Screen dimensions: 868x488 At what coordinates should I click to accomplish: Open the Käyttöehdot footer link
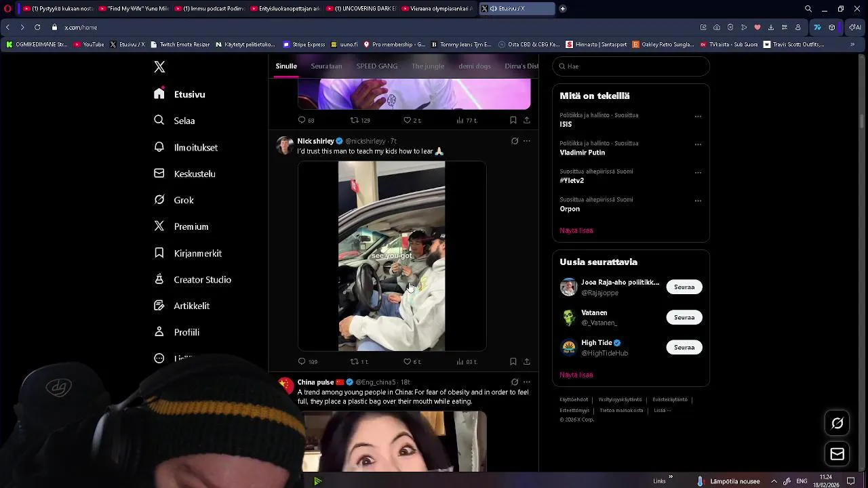tap(574, 400)
